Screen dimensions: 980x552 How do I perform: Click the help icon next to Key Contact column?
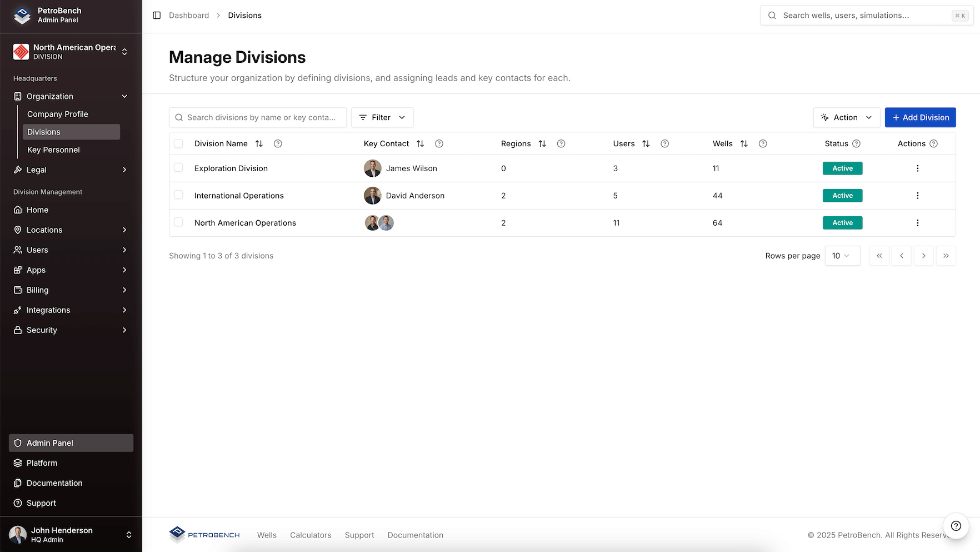[439, 143]
